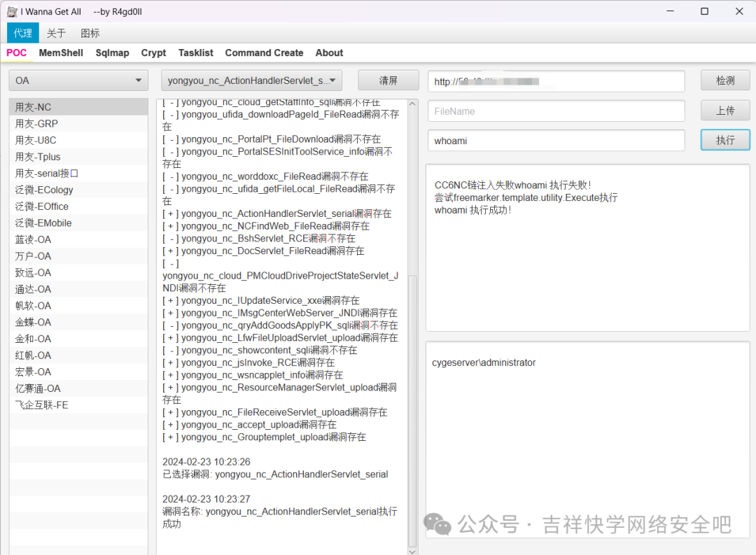Click the 执行 execute button

[725, 140]
